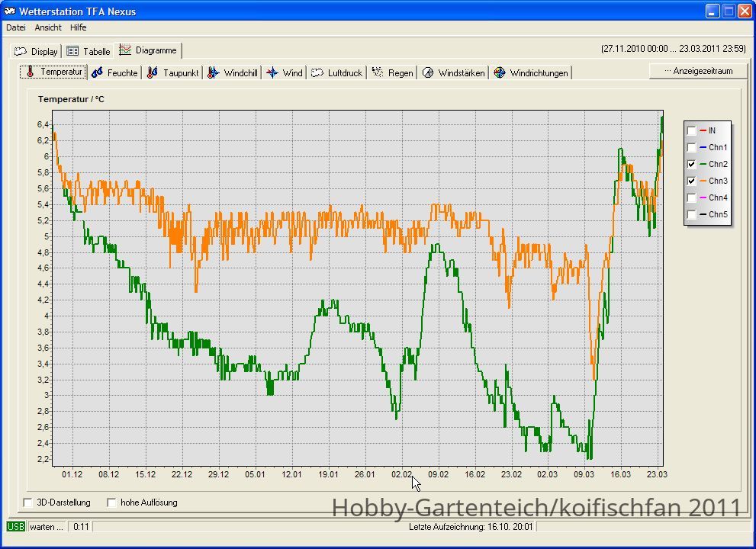Image resolution: width=756 pixels, height=549 pixels.
Task: Enable the Chn1 channel checkbox
Action: tap(691, 147)
